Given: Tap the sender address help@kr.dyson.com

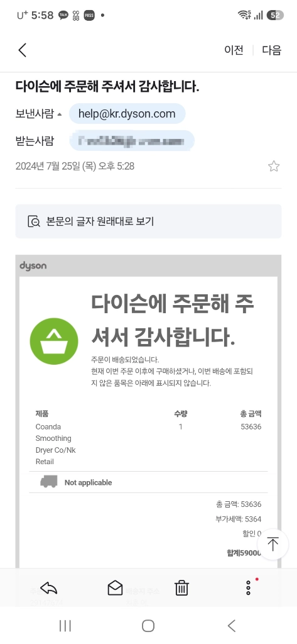Looking at the screenshot, I should [127, 113].
